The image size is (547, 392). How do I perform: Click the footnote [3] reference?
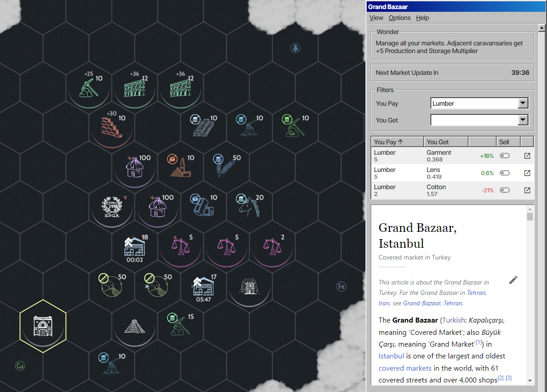point(509,377)
